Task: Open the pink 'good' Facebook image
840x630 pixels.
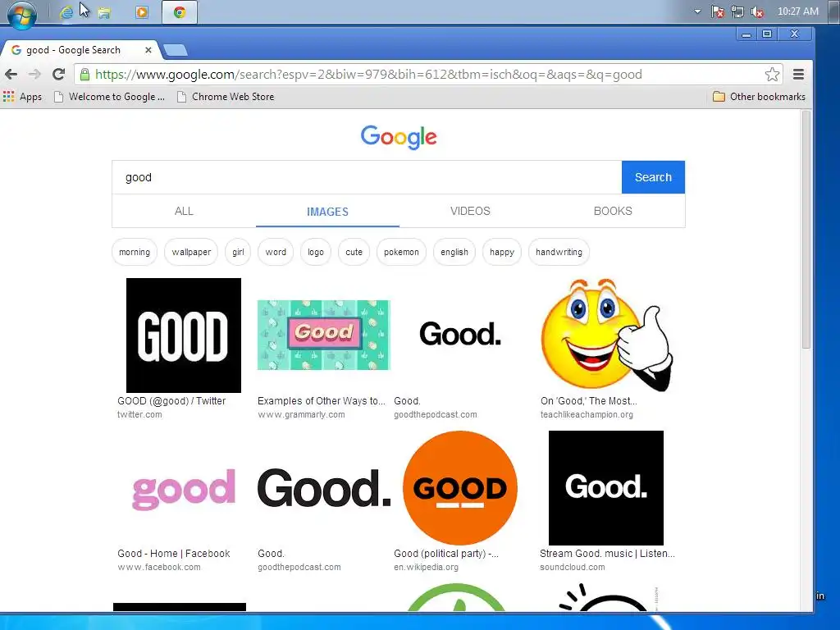Action: (x=183, y=489)
